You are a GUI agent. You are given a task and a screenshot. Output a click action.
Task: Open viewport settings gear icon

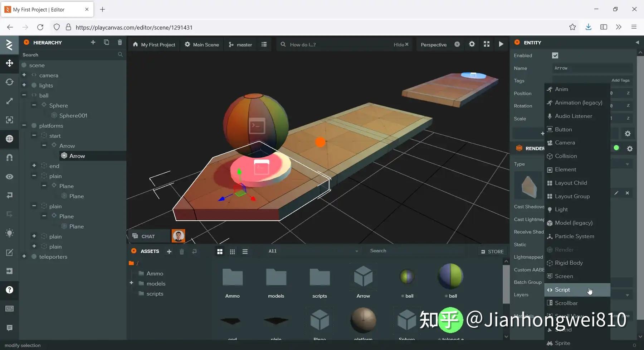pos(472,44)
